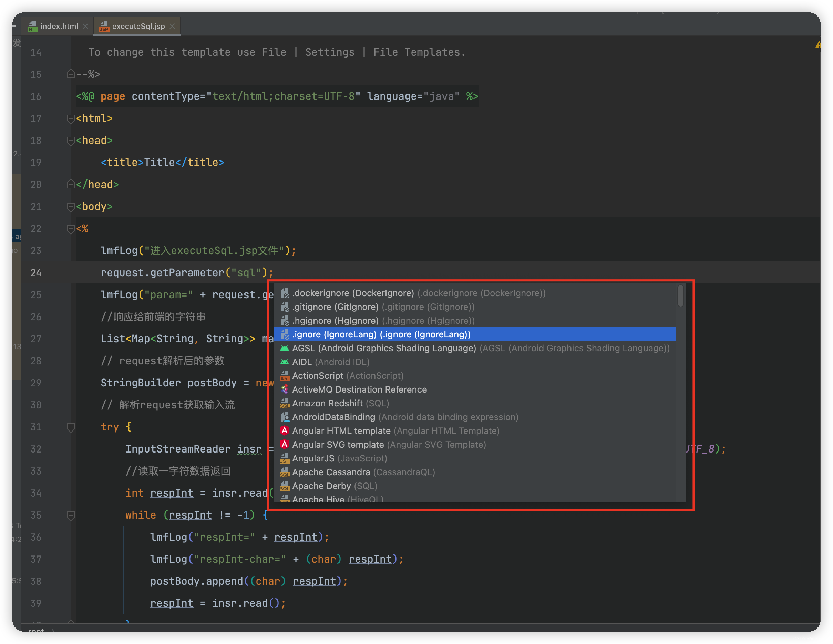Select .dockerignore (DockerIgnore) in the popup list

pyautogui.click(x=475, y=293)
